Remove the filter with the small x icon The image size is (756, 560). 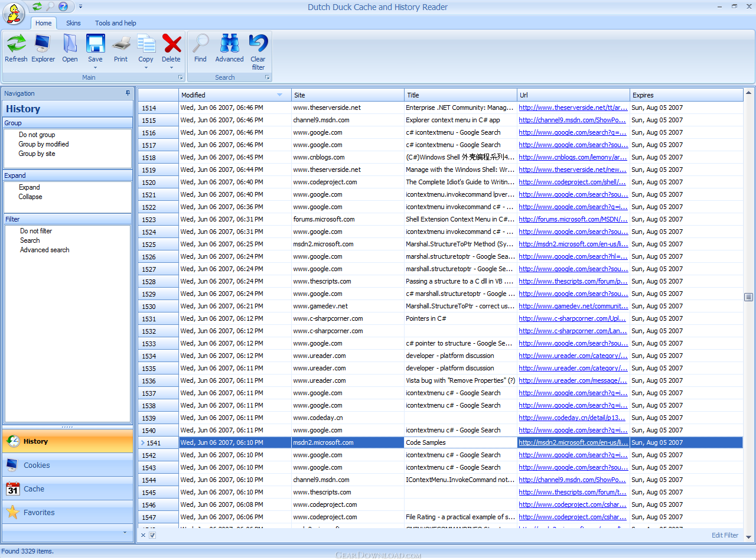143,535
